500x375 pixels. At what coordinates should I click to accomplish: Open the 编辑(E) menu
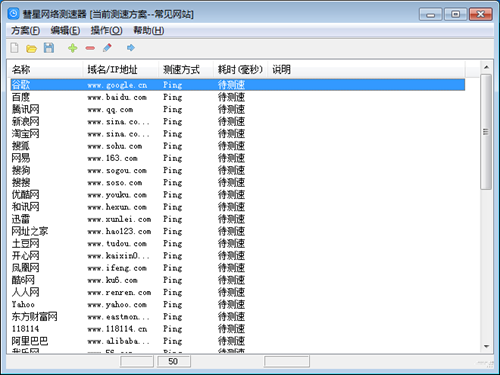[x=65, y=31]
